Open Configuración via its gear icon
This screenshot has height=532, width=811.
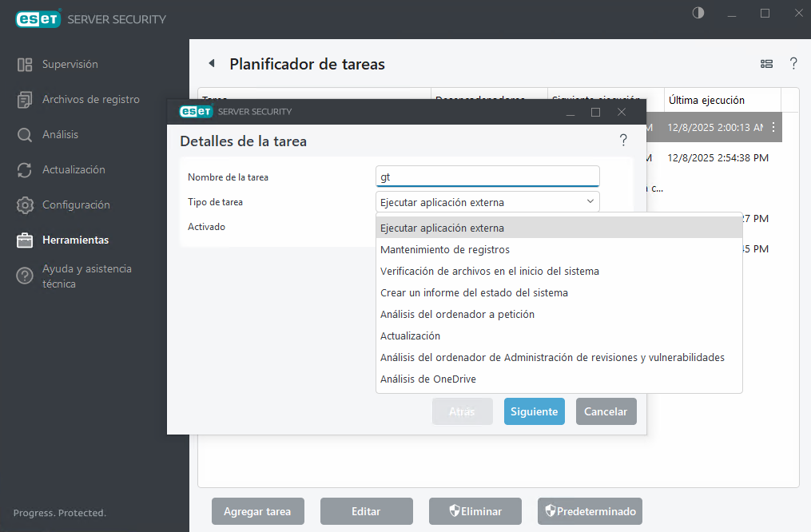tap(23, 204)
